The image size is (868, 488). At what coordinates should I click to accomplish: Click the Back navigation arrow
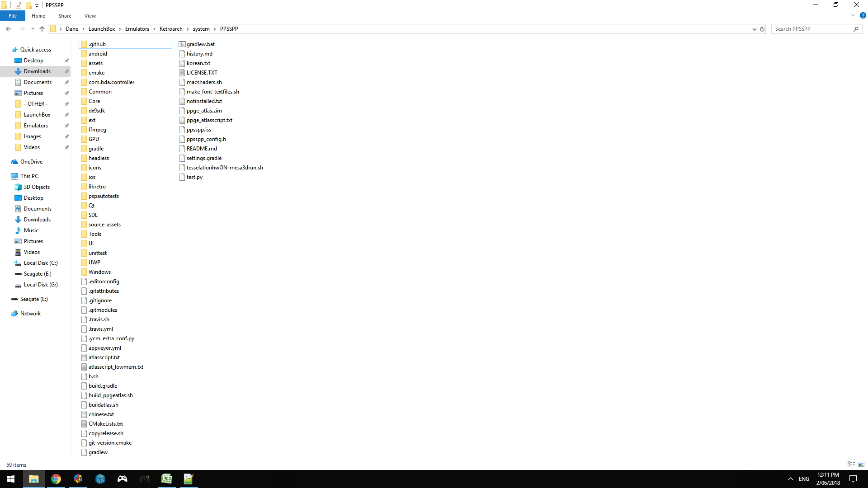(x=9, y=29)
